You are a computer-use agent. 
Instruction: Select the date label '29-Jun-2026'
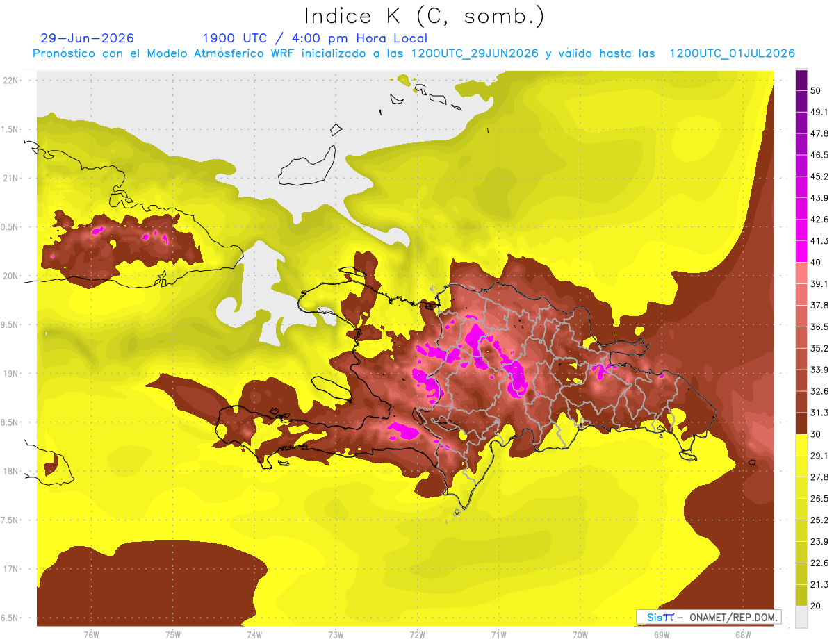88,38
